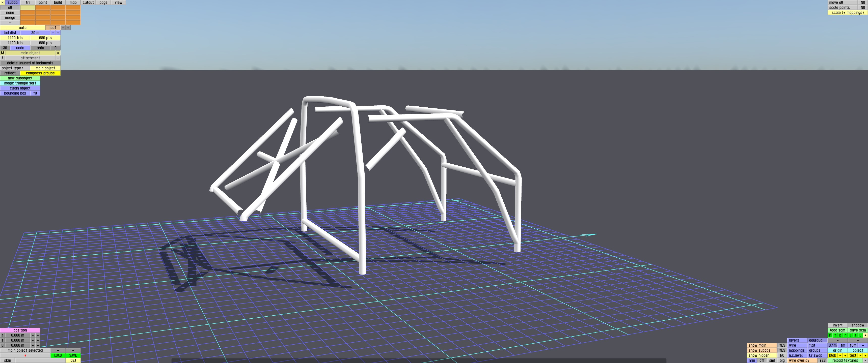This screenshot has height=363, width=868.
Task: Decrease lod dist with minus button
Action: (53, 33)
